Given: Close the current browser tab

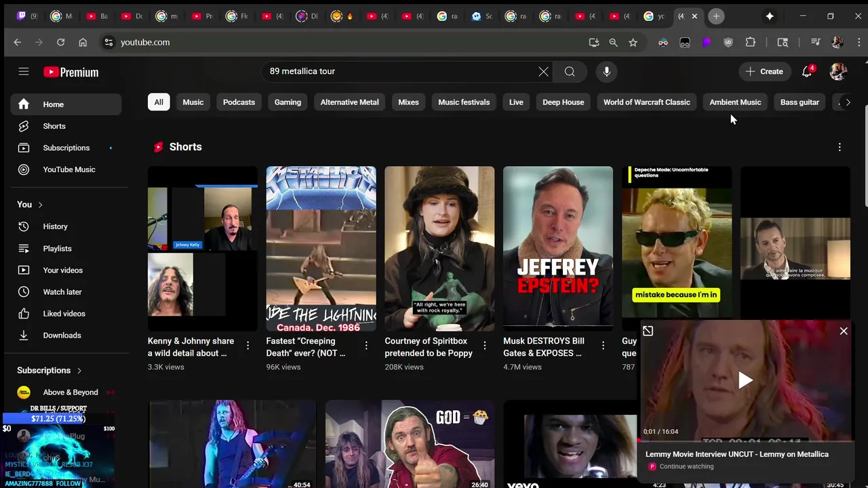Looking at the screenshot, I should tap(694, 16).
